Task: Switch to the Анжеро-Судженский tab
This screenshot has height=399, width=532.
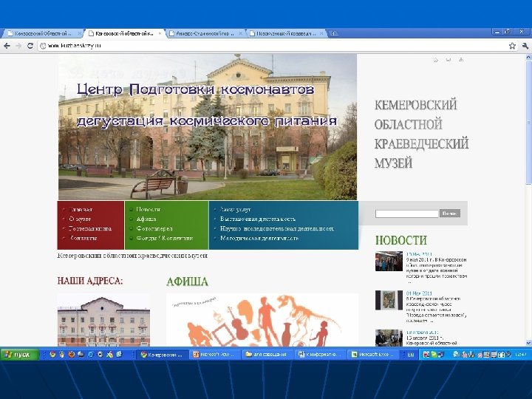Action: pyautogui.click(x=205, y=33)
